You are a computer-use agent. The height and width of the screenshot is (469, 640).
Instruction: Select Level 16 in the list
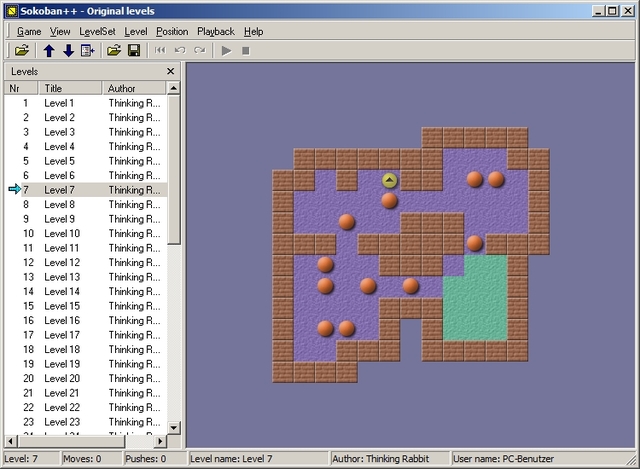tap(86, 320)
